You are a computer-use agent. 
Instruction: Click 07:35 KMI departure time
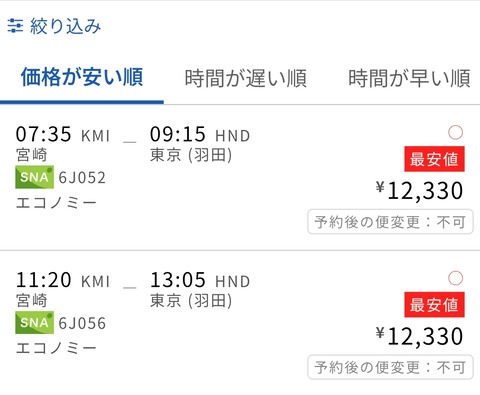(63, 134)
